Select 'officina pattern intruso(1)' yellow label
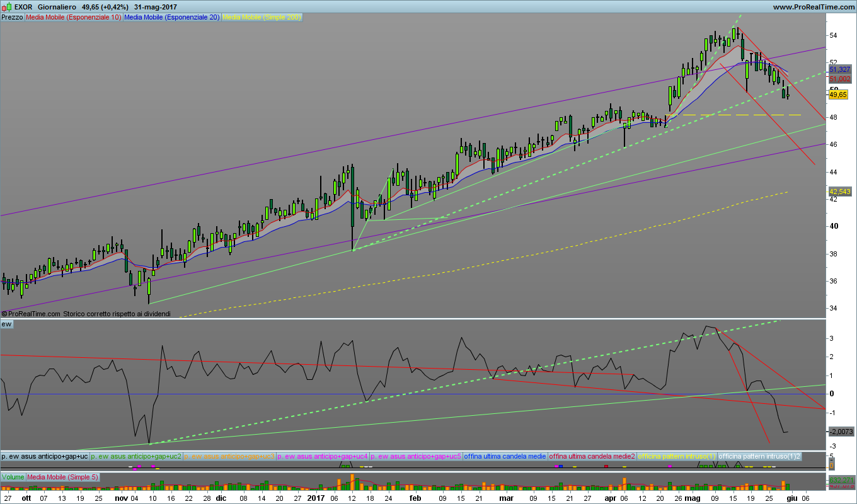The height and width of the screenshot is (504, 857). 677,455
